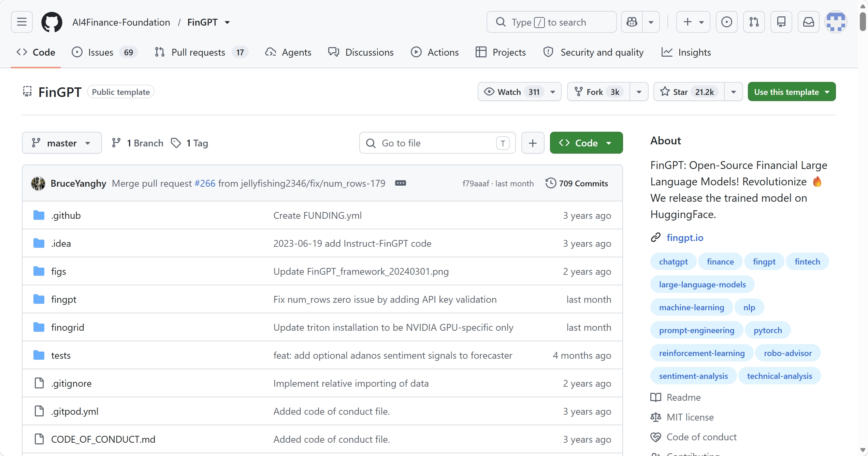Expand the Star lists dropdown

click(x=734, y=92)
